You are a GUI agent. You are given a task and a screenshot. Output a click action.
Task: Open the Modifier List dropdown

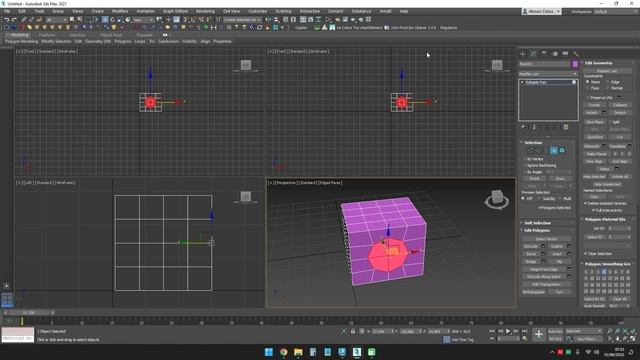548,74
